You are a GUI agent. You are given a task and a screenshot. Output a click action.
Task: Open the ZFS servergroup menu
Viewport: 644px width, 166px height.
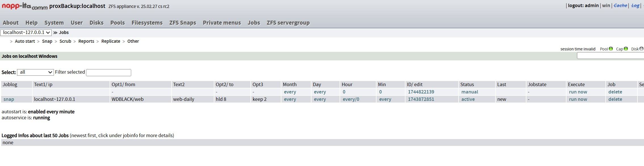pos(288,23)
